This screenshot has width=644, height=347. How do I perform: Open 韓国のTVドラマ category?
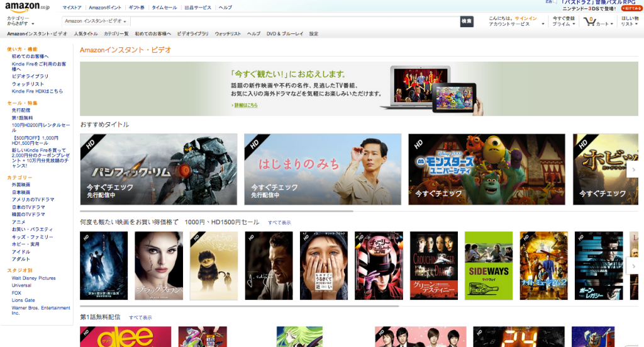28,214
